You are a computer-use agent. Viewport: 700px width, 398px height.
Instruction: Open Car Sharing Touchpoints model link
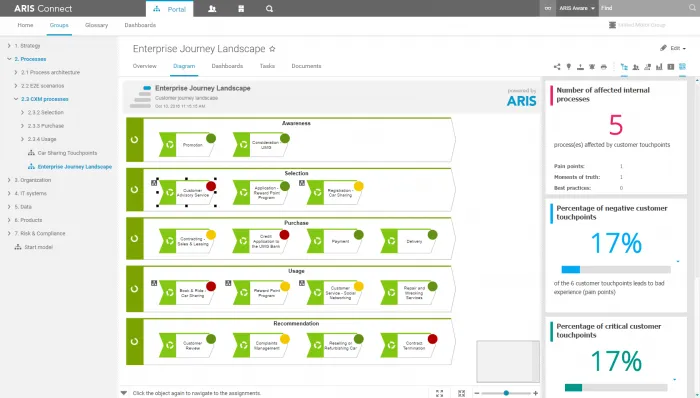(x=67, y=153)
